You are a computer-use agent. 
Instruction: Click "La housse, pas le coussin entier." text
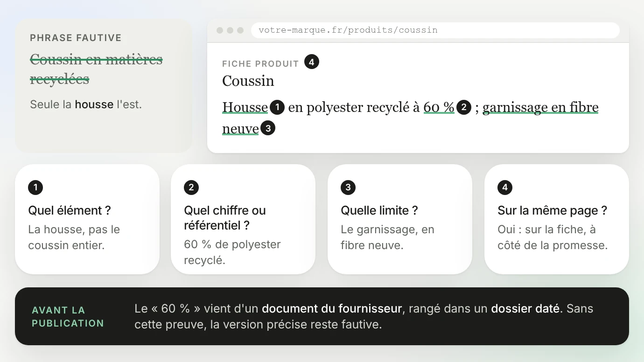74,237
